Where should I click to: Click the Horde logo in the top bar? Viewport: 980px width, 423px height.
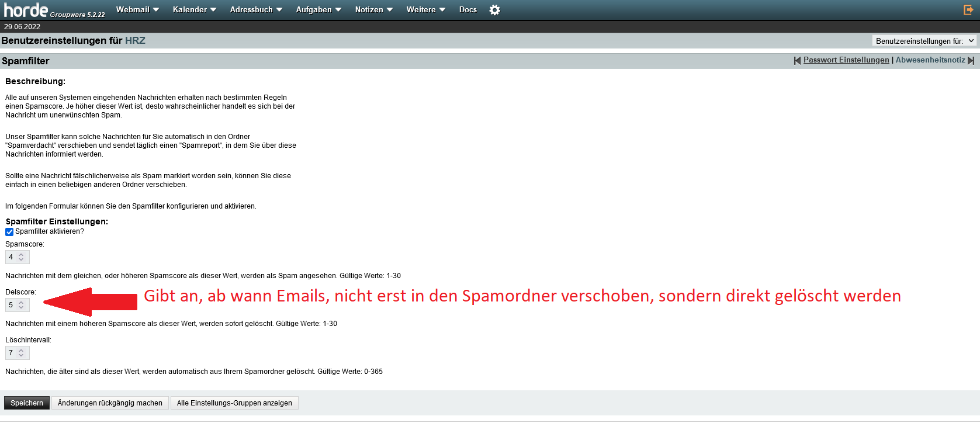(26, 10)
